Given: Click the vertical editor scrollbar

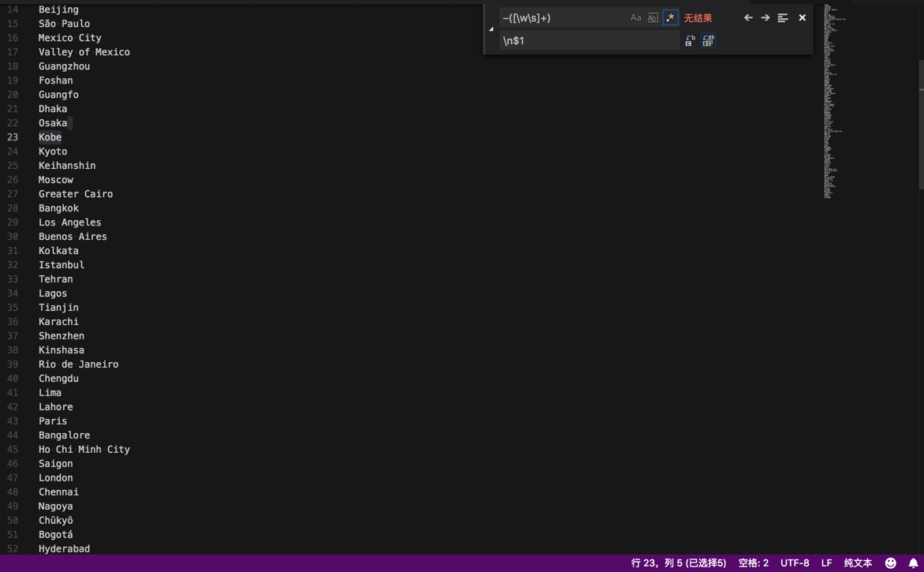Looking at the screenshot, I should click(921, 125).
